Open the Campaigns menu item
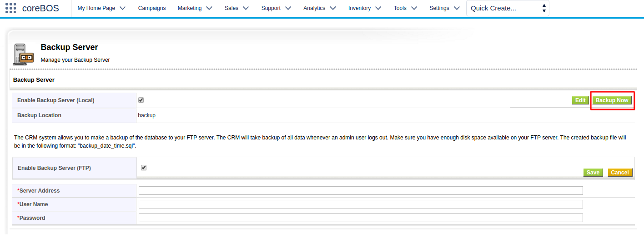 (x=152, y=8)
